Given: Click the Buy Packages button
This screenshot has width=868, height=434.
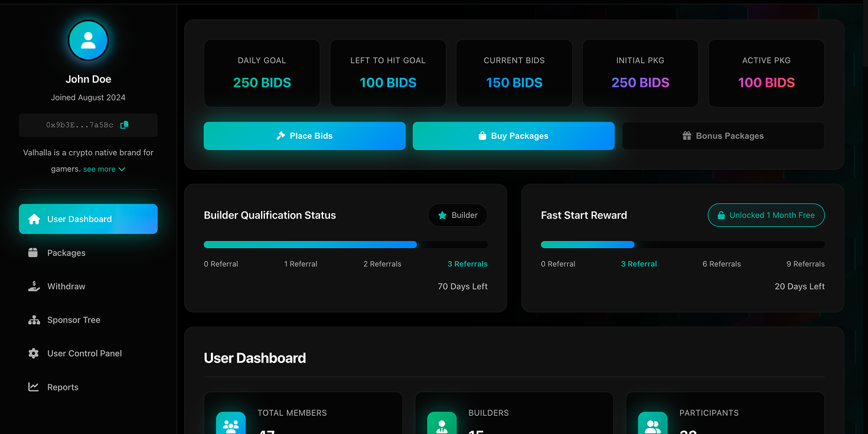Looking at the screenshot, I should [513, 135].
